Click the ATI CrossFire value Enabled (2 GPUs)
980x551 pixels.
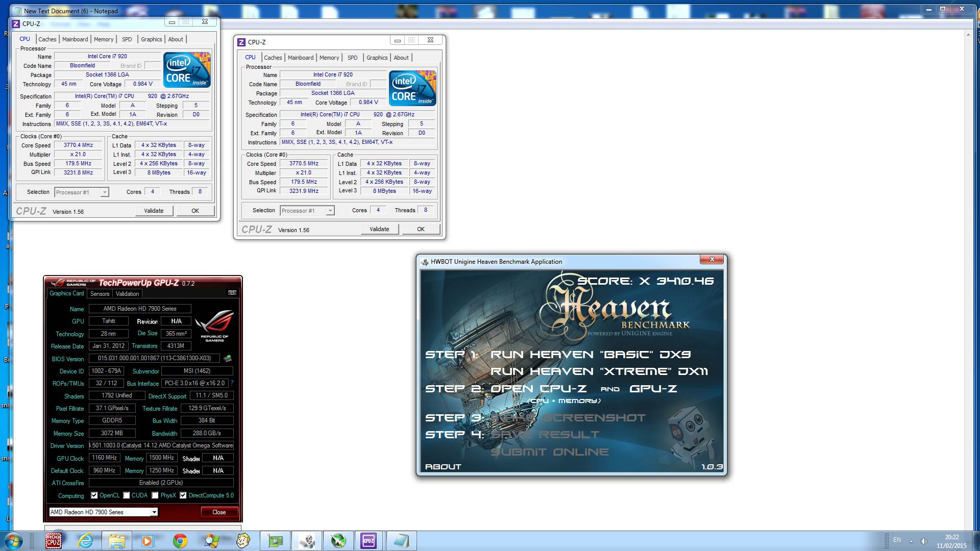tap(161, 483)
